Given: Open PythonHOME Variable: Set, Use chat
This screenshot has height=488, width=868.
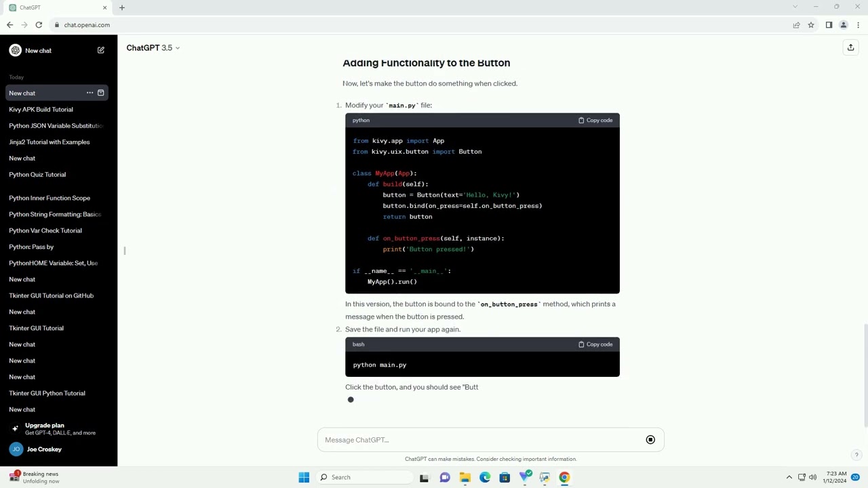Looking at the screenshot, I should click(x=54, y=263).
